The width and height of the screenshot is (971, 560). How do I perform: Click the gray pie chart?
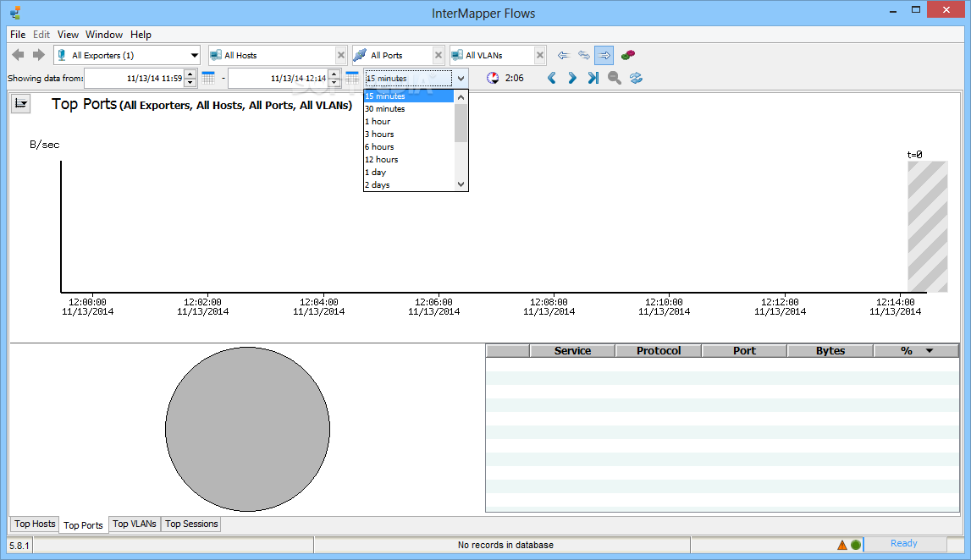pos(248,430)
